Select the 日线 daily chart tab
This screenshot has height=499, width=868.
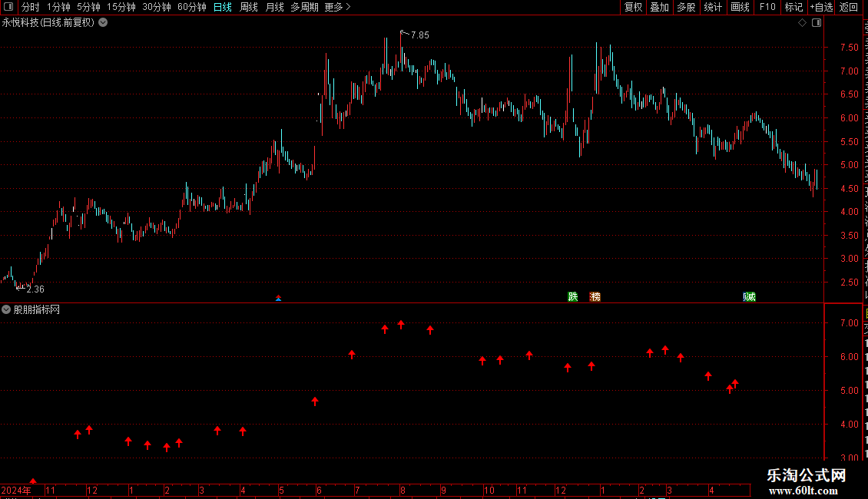tap(223, 7)
